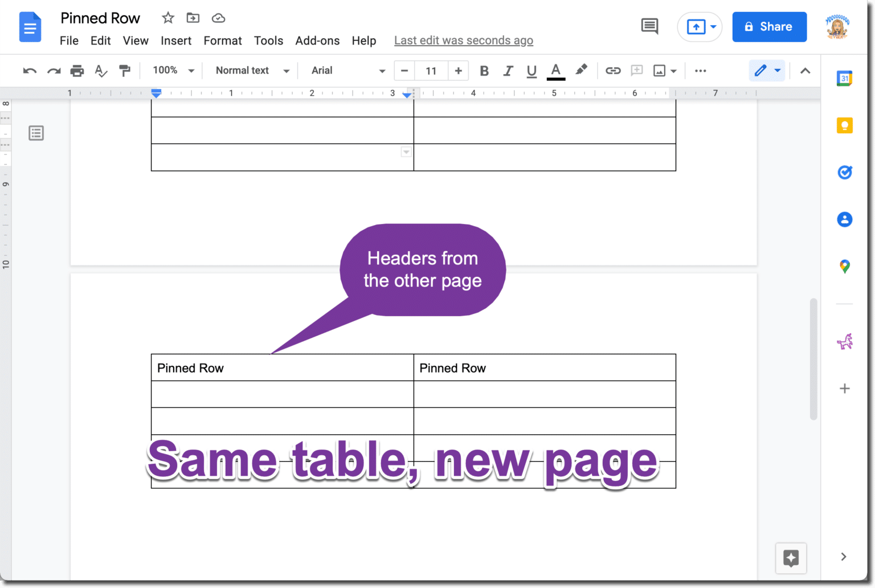
Task: Open the document outline icon
Action: (36, 133)
